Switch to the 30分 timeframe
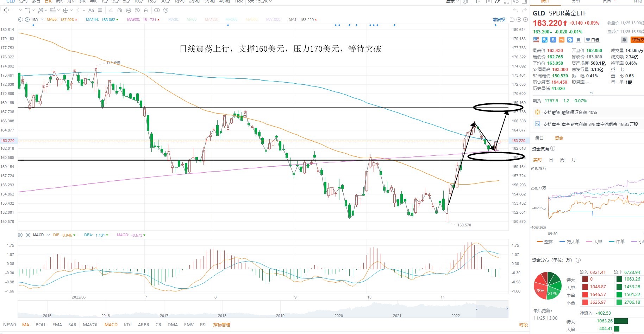The height and width of the screenshot is (334, 644). (x=165, y=1)
